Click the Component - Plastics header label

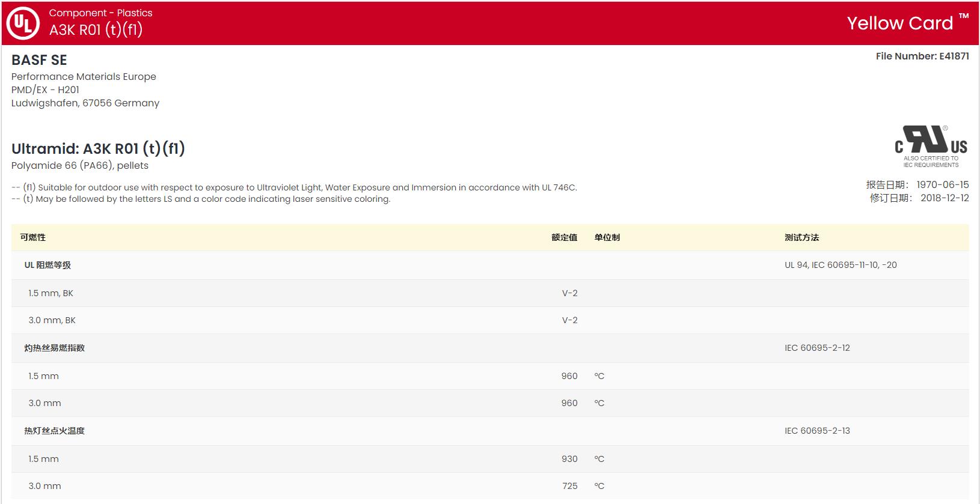pos(100,13)
